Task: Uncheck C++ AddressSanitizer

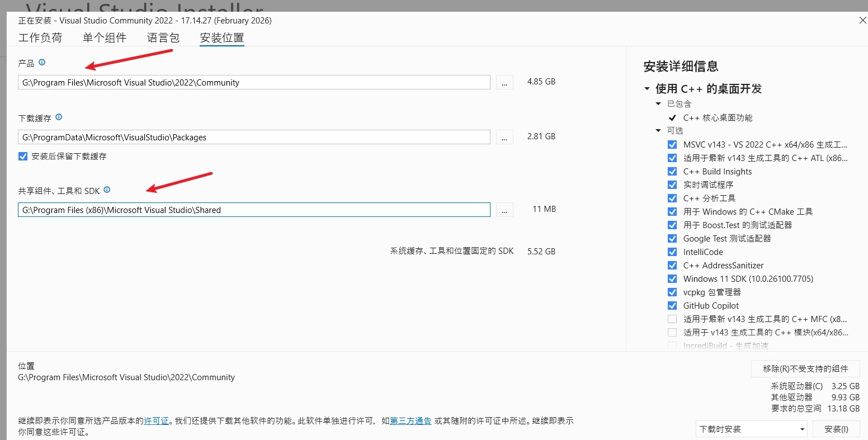Action: click(672, 266)
